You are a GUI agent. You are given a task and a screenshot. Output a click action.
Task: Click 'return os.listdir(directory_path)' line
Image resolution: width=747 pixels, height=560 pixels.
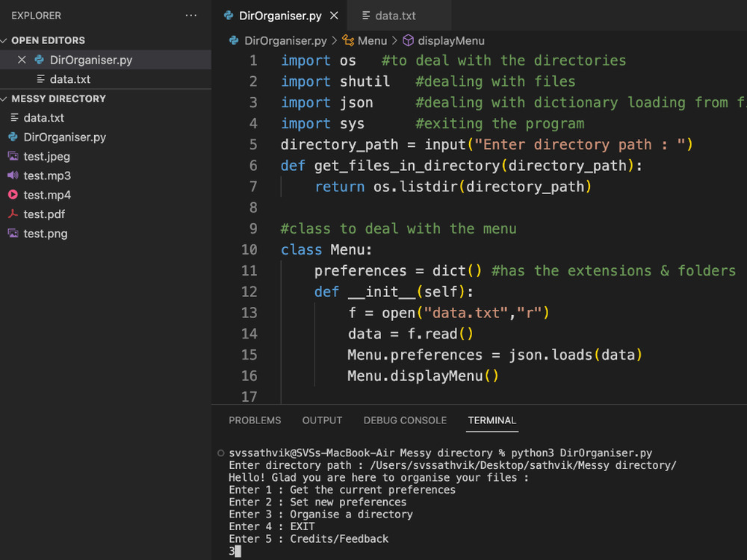coord(453,187)
